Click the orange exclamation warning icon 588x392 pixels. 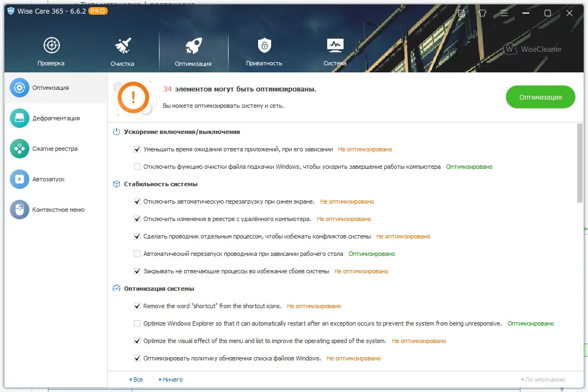click(x=133, y=97)
